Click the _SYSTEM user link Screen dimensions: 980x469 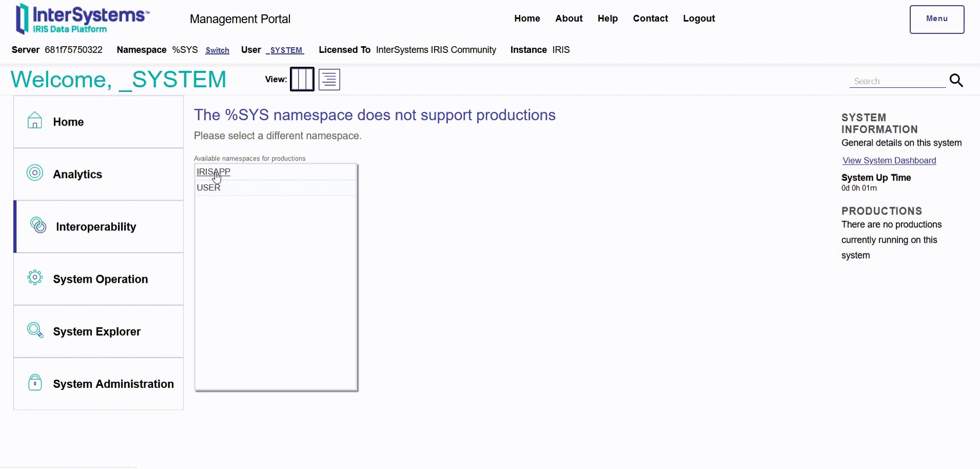[x=285, y=50]
